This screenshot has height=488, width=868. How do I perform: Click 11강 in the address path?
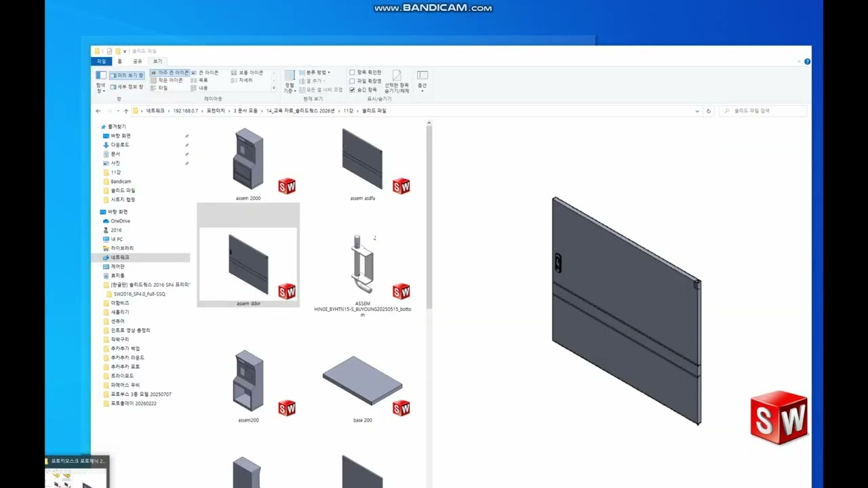348,110
